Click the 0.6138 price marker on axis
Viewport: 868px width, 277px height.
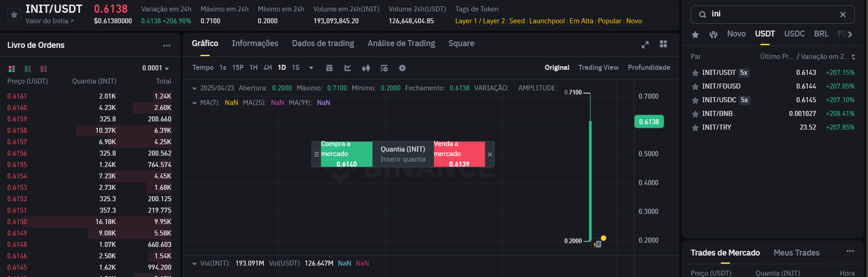(648, 122)
